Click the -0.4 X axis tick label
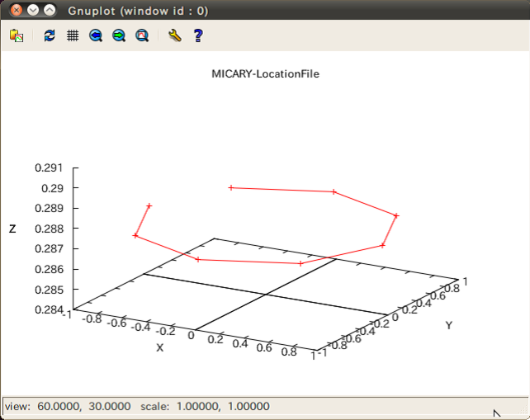Screen dimensions: 530x420 [140, 327]
